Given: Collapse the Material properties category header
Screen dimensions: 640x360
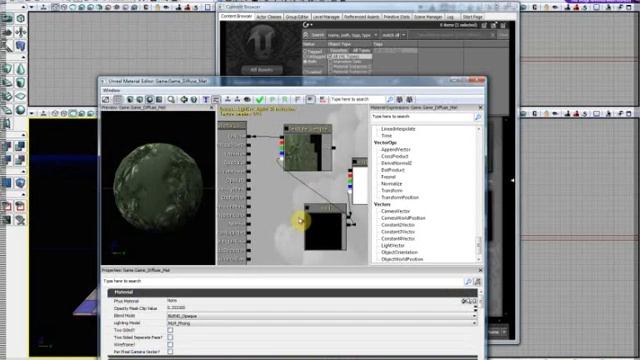Looking at the screenshot, I should 292,293.
